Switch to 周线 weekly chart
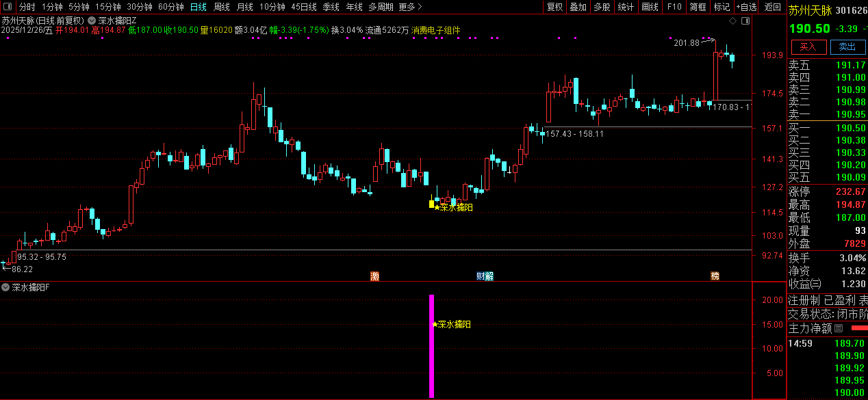 pos(222,7)
